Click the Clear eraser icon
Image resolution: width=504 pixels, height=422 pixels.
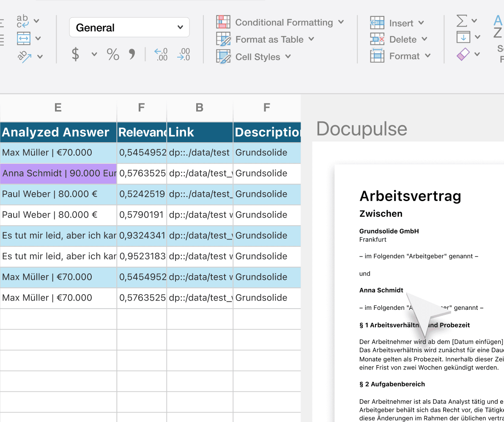463,54
